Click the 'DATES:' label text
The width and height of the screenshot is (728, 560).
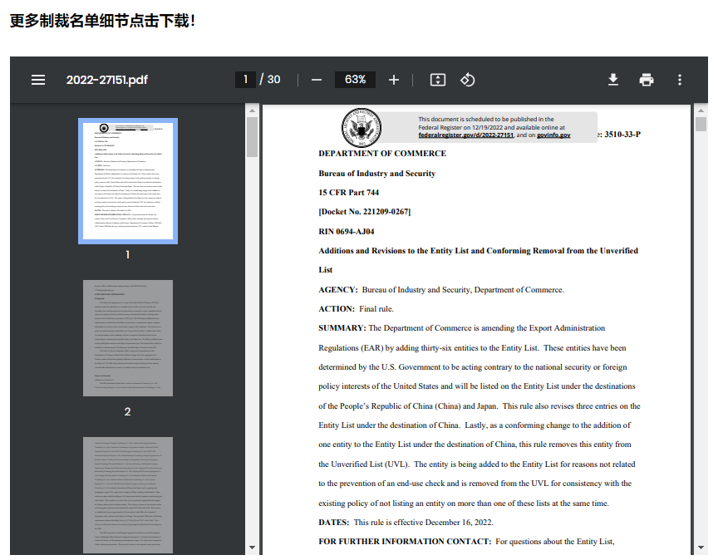[x=334, y=523]
